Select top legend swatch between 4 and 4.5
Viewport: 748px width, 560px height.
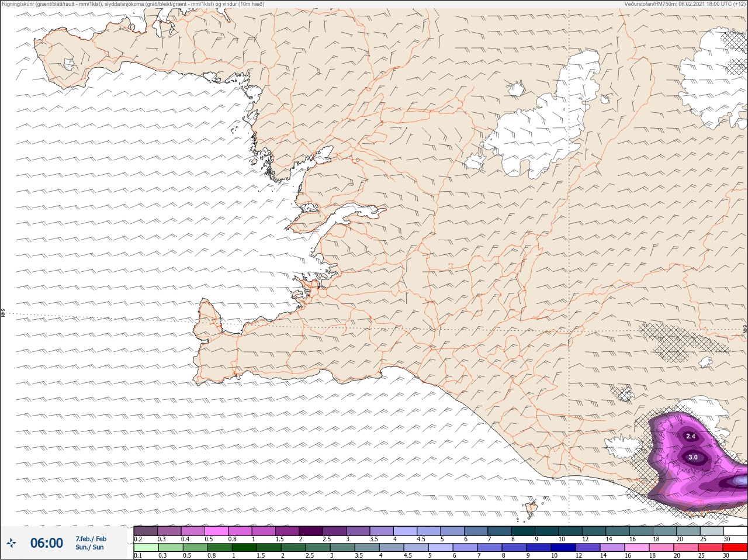406,531
